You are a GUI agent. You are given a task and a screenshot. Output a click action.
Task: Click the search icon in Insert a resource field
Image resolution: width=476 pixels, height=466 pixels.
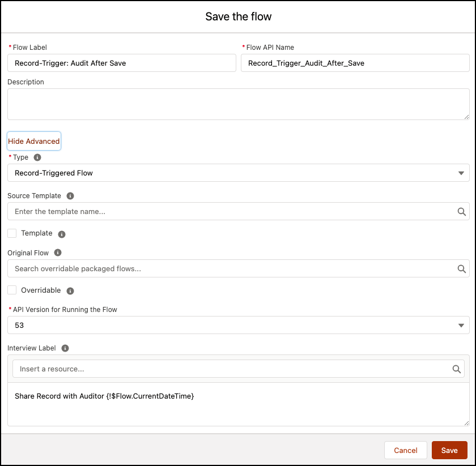(x=457, y=369)
